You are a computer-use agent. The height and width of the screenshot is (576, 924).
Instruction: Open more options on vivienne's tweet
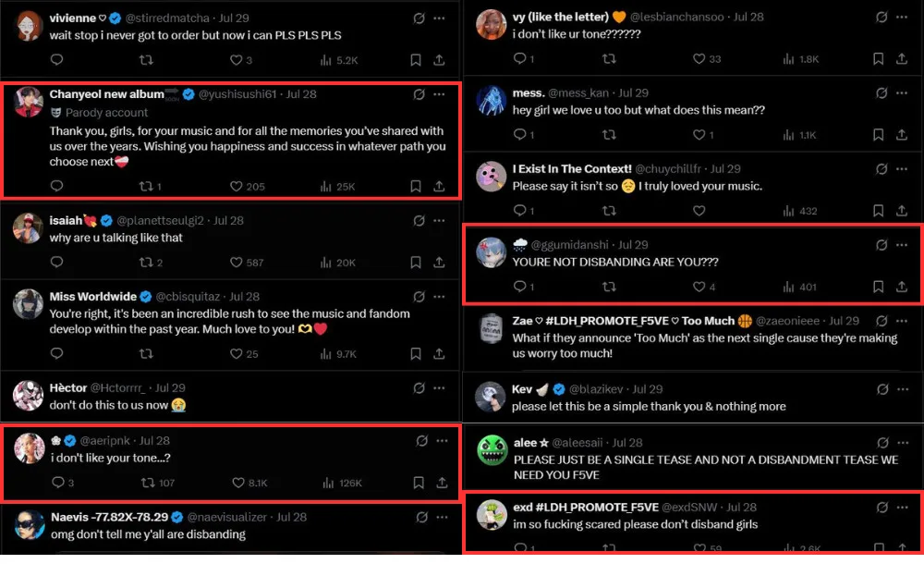440,18
